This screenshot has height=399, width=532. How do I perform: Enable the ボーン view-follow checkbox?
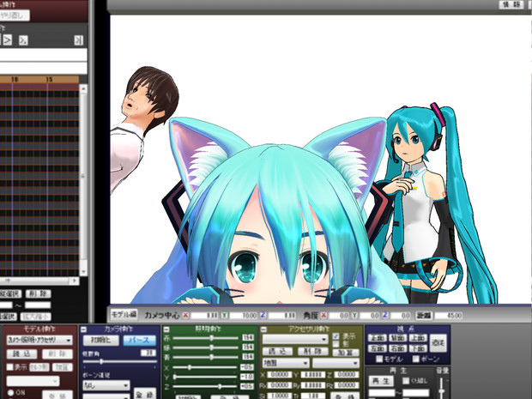tap(416, 359)
